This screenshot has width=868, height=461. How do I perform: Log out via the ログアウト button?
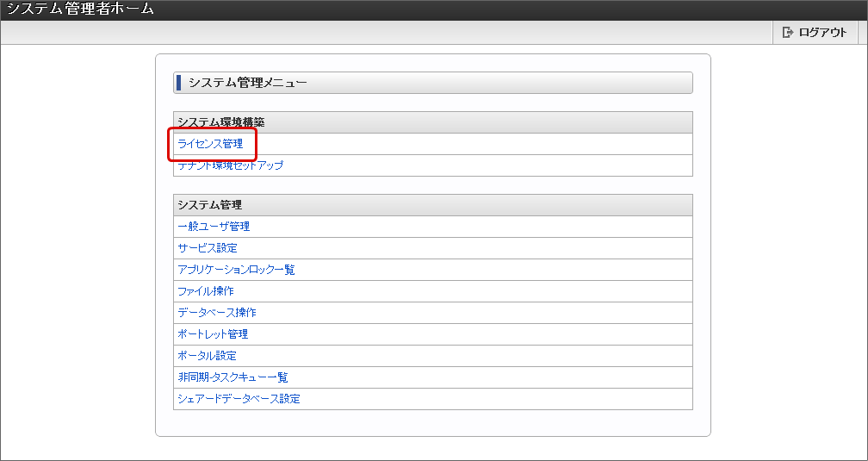pyautogui.click(x=815, y=32)
